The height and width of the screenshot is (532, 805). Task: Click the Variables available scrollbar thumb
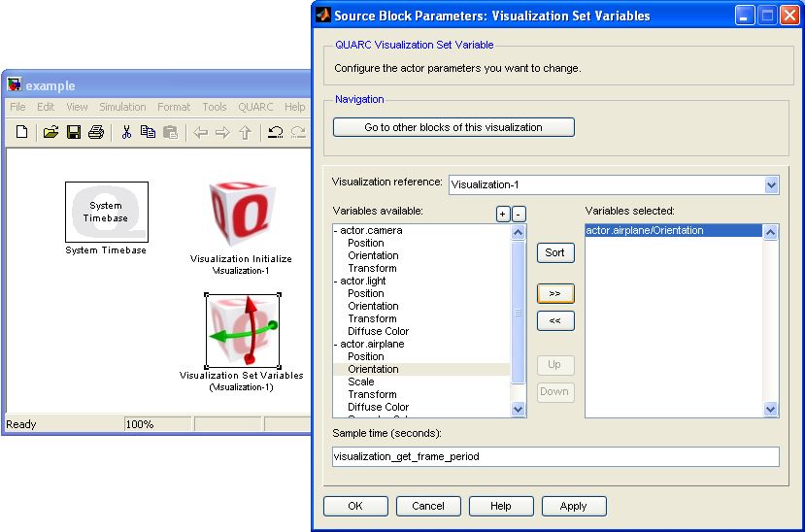tap(518, 312)
